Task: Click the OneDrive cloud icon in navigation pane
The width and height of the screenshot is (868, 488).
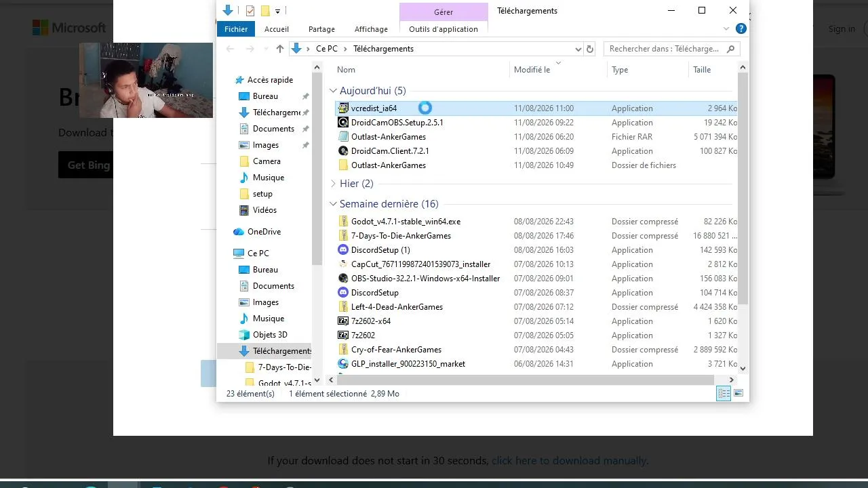Action: 239,232
